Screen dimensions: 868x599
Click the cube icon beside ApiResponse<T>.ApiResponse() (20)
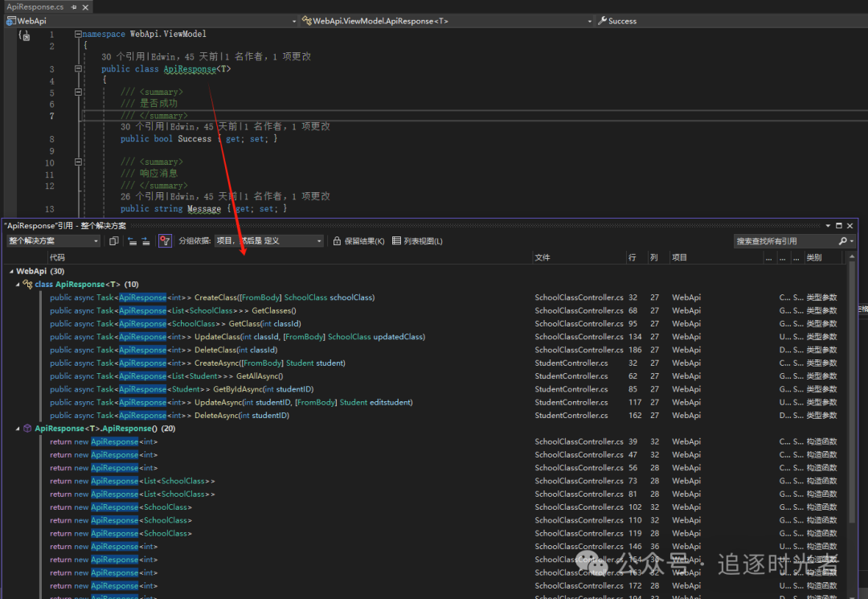27,429
